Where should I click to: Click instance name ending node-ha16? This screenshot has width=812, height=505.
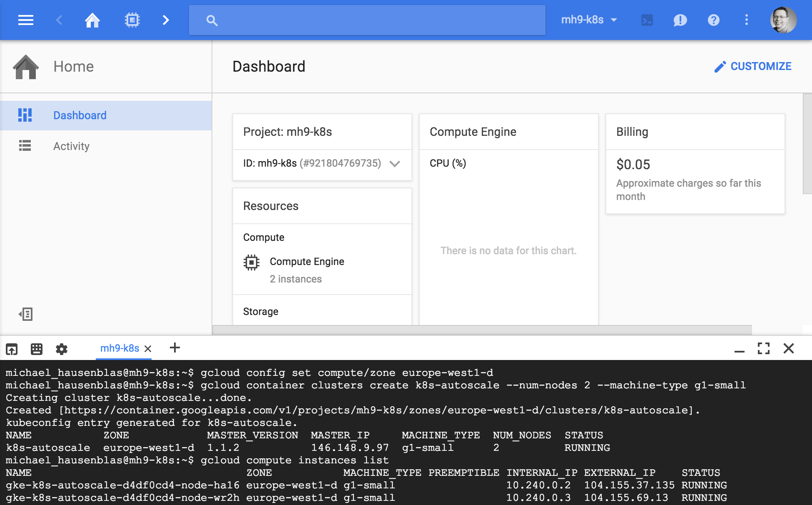(123, 485)
